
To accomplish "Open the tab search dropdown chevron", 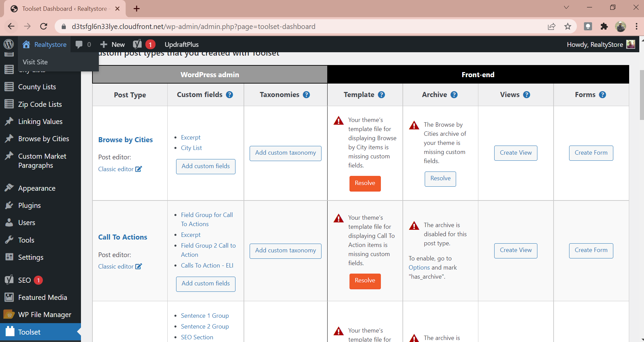I will [566, 8].
